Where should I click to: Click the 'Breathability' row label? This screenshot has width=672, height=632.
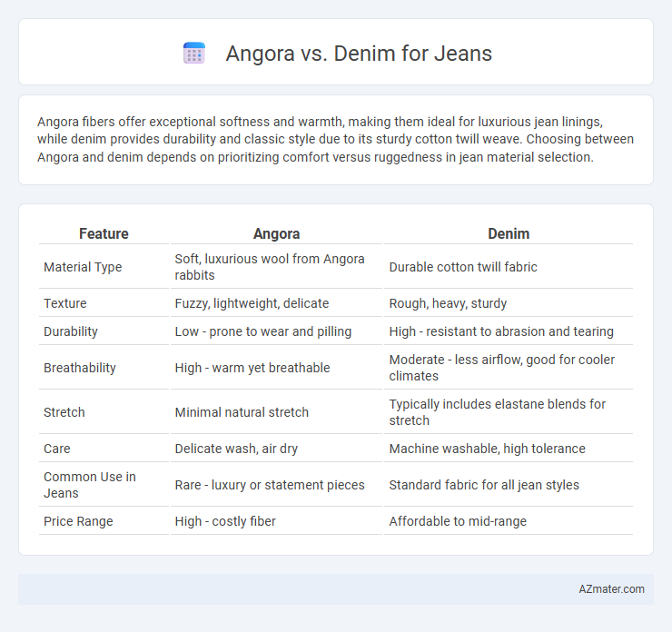point(80,368)
